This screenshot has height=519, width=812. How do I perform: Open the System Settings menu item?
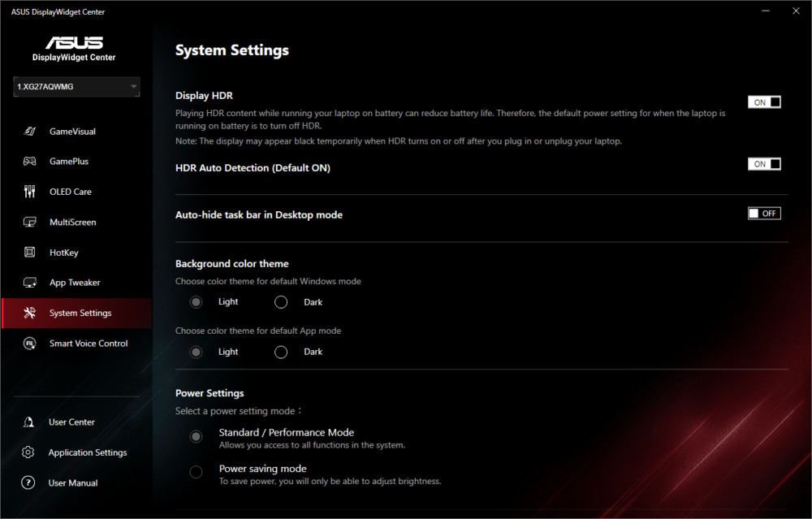coord(80,314)
